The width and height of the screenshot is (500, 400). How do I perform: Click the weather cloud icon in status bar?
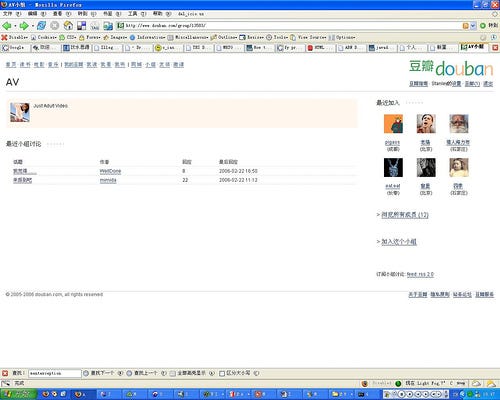[x=476, y=383]
